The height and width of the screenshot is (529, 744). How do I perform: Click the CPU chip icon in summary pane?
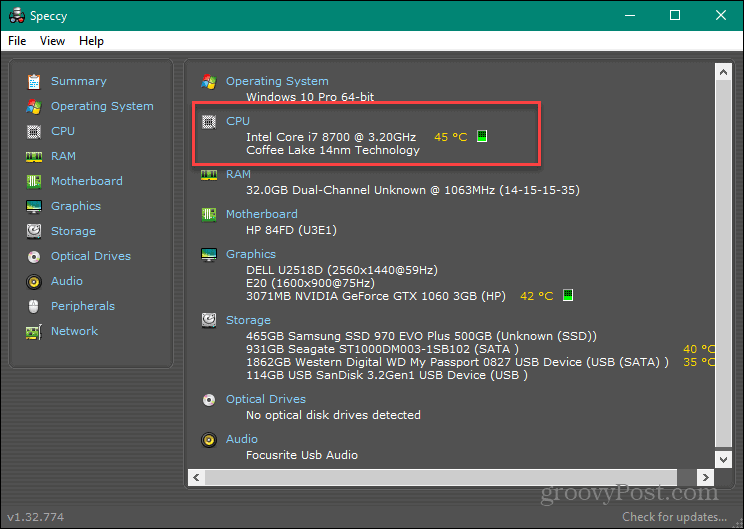point(209,122)
